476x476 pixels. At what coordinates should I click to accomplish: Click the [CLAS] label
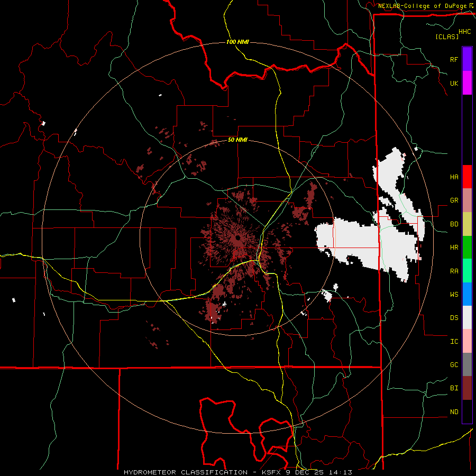[x=447, y=36]
